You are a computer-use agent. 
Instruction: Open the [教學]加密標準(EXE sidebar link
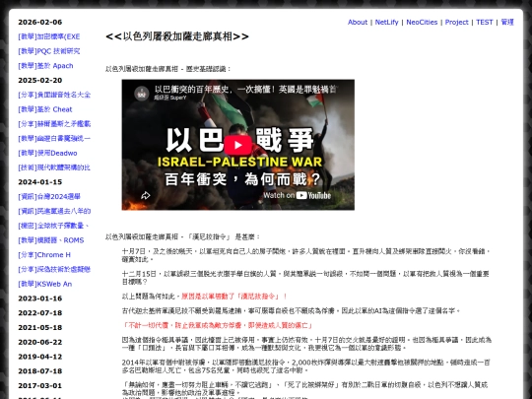tap(49, 36)
